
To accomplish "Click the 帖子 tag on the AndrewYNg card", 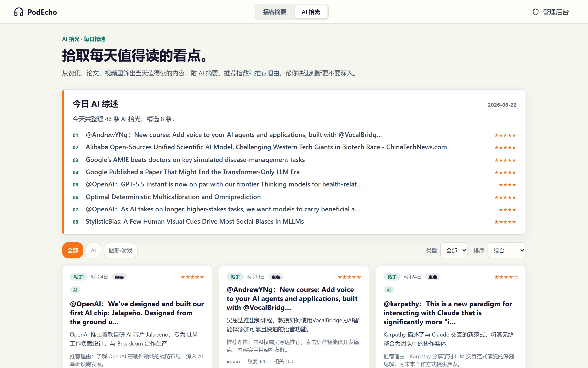I will point(235,277).
